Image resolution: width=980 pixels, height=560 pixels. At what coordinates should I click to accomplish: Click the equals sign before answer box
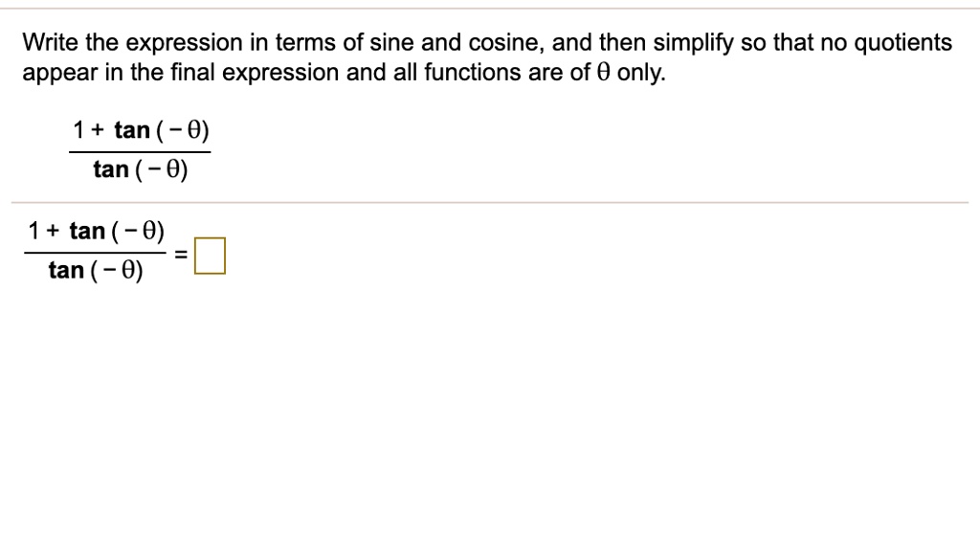coord(180,255)
